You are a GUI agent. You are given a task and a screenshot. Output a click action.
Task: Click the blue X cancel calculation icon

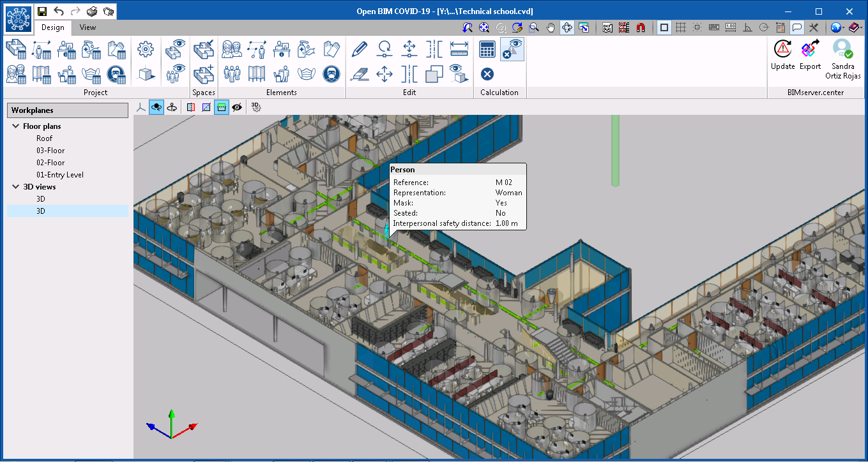487,74
